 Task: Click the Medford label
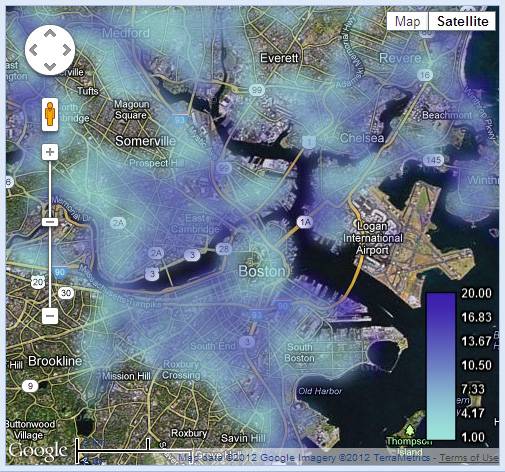pyautogui.click(x=126, y=33)
